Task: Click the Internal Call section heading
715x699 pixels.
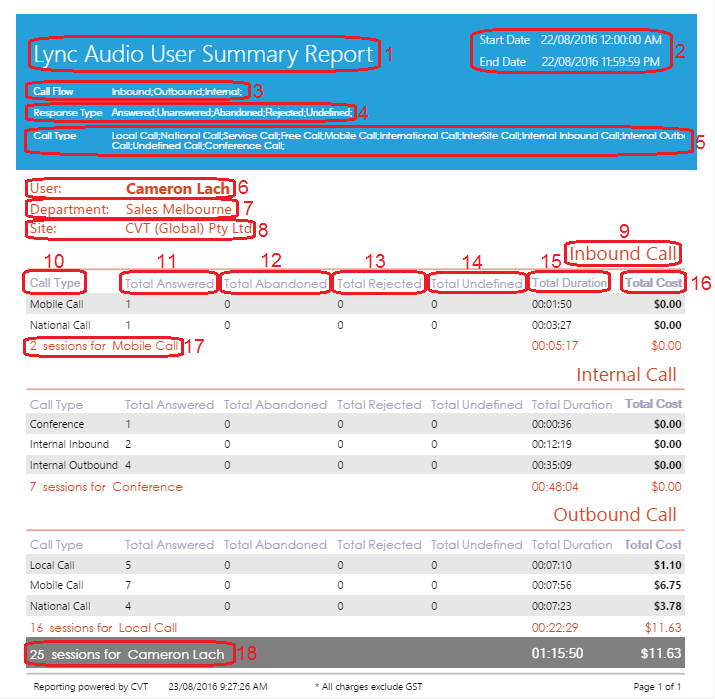Action: coord(626,375)
